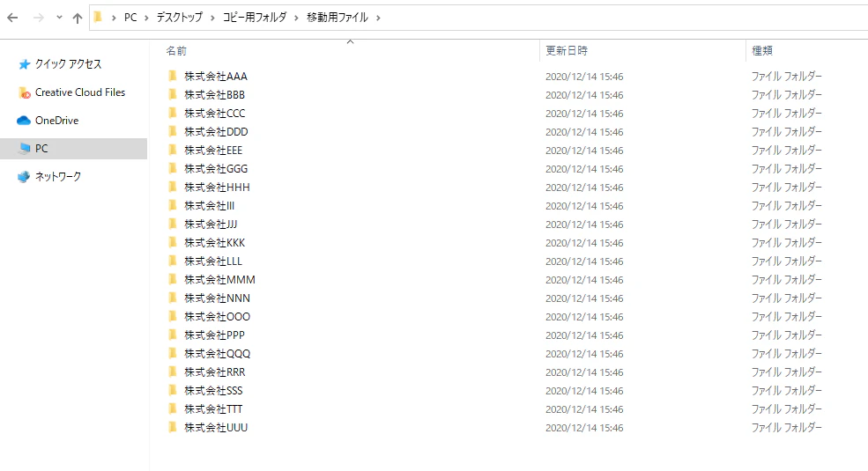Select folder icon of 株式会社NNN

pyautogui.click(x=173, y=298)
